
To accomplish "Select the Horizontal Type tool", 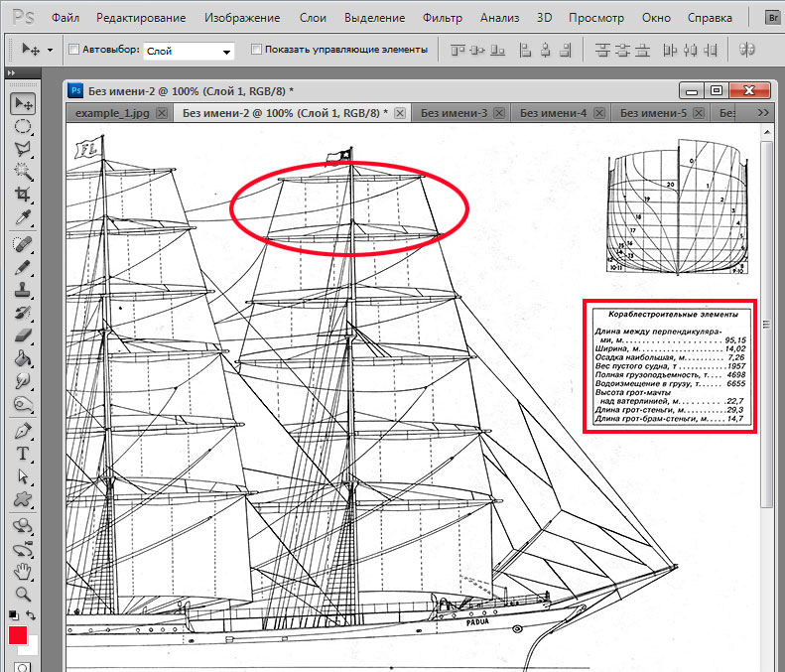I will pyautogui.click(x=22, y=454).
